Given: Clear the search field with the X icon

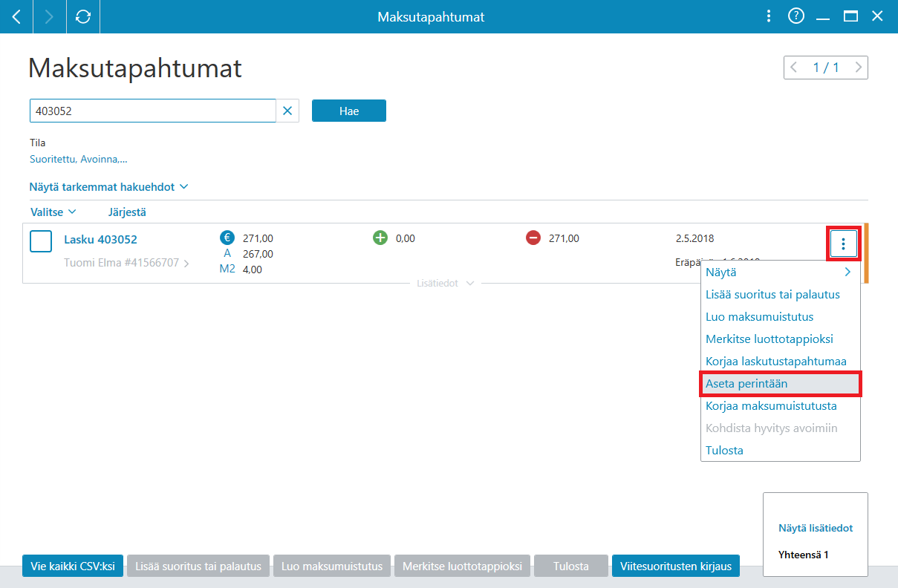Looking at the screenshot, I should tap(287, 111).
